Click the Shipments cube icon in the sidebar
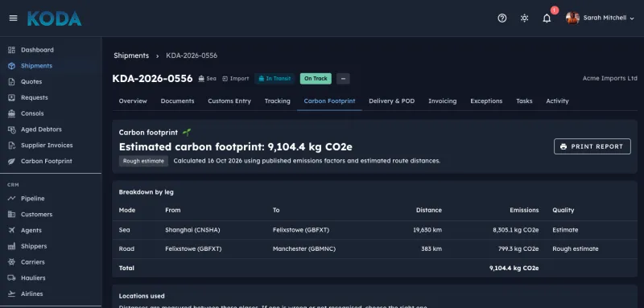The height and width of the screenshot is (308, 644). tap(11, 66)
